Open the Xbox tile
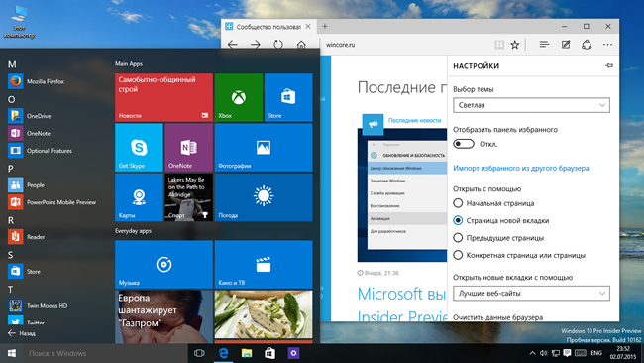Image resolution: width=644 pixels, height=363 pixels. [238, 97]
